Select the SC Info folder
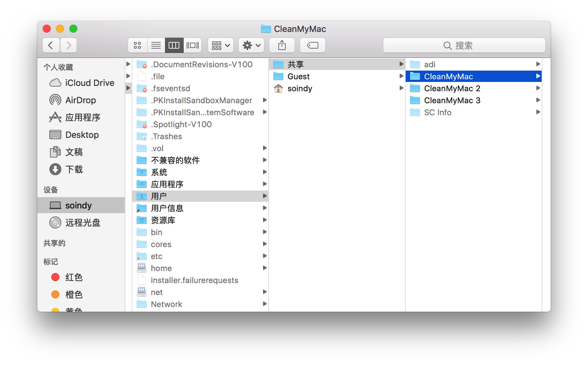588x365 pixels. point(473,112)
